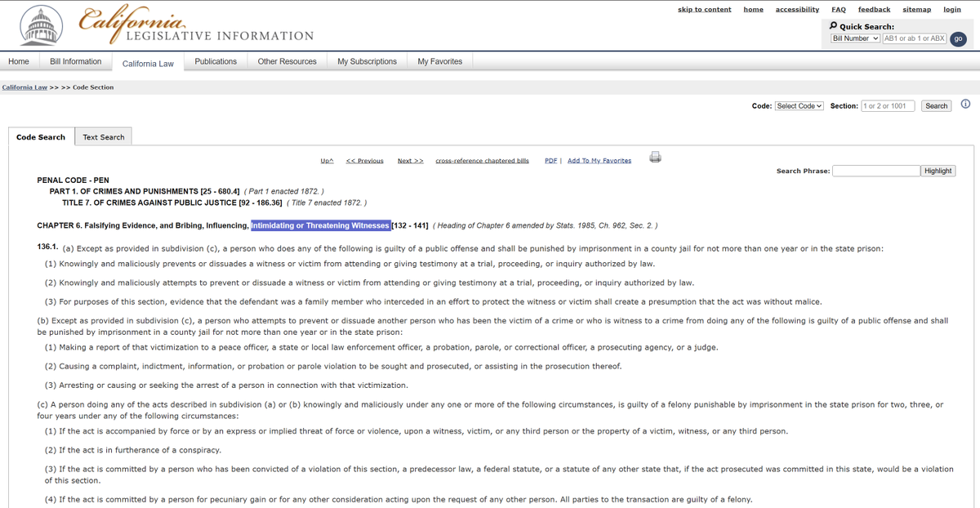Click '(3) Arresting or causing or seeking the arrest' line

[226, 385]
